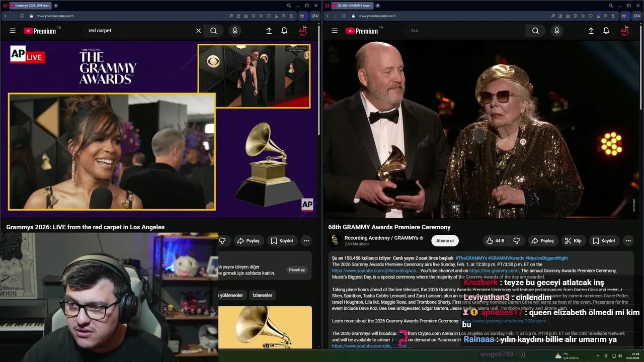This screenshot has height=362, width=644.
Task: Click the Premiere Ceremony video player
Action: [480, 129]
